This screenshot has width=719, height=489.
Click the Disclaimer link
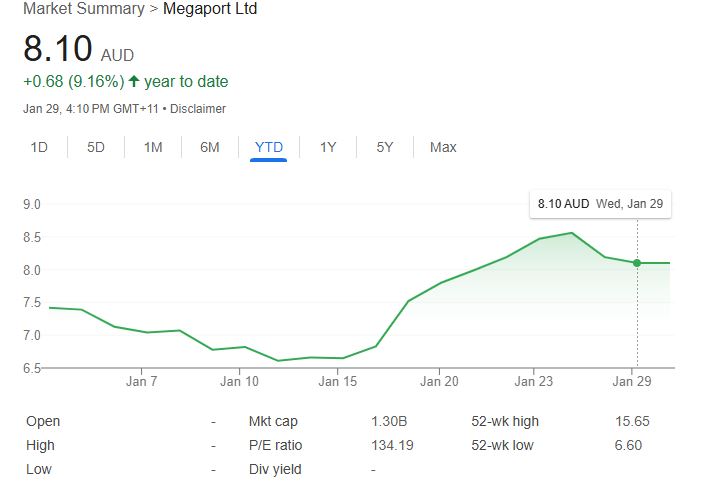(x=198, y=108)
